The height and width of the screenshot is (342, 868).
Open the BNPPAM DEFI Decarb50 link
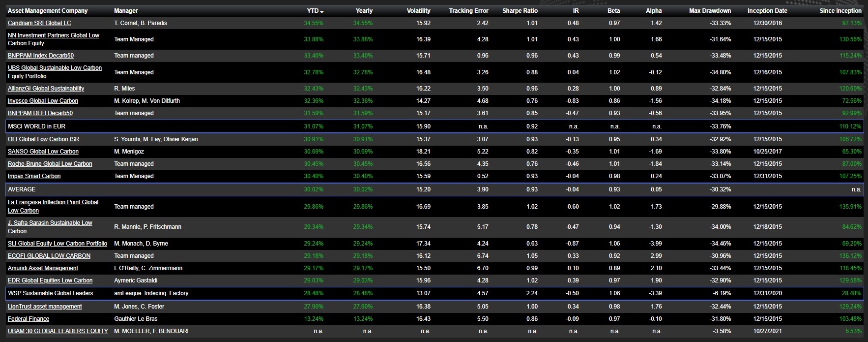click(x=40, y=113)
